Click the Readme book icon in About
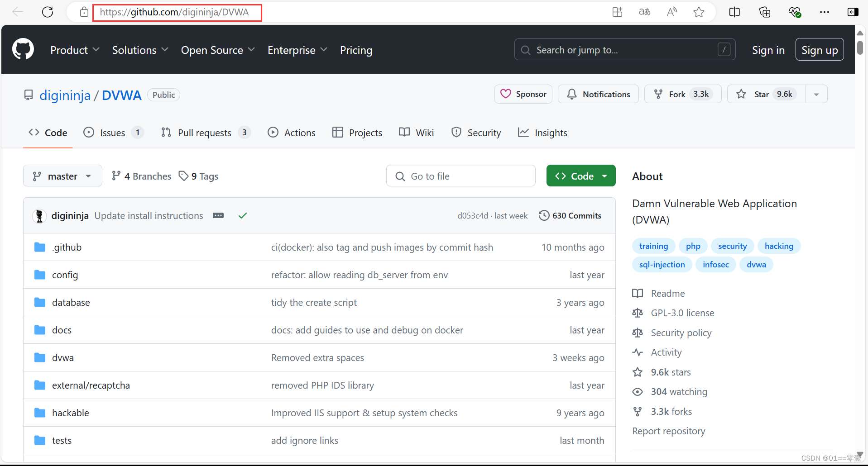The width and height of the screenshot is (868, 466). (x=638, y=293)
